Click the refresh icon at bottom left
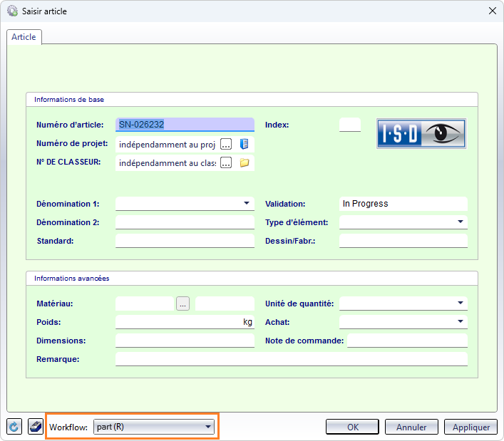504x441 pixels. pyautogui.click(x=14, y=427)
